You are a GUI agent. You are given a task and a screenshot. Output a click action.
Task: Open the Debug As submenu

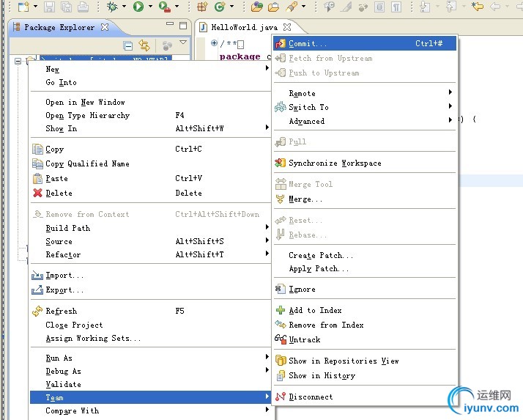150,371
